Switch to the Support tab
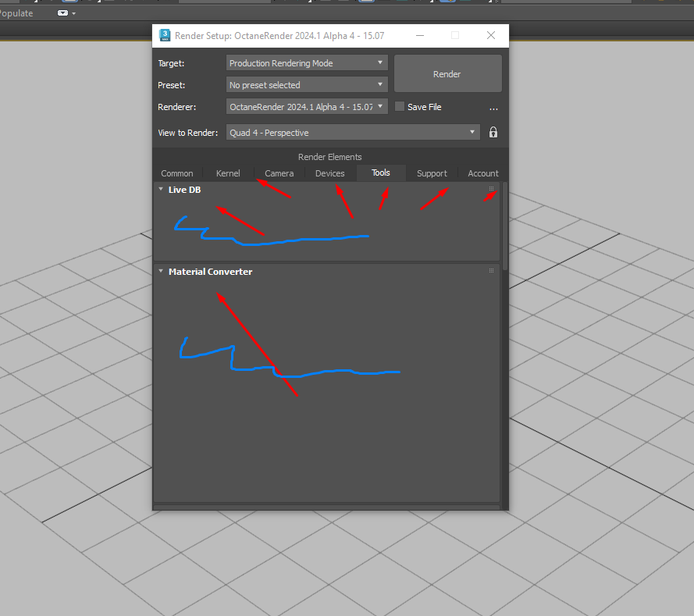694x616 pixels. (x=432, y=173)
